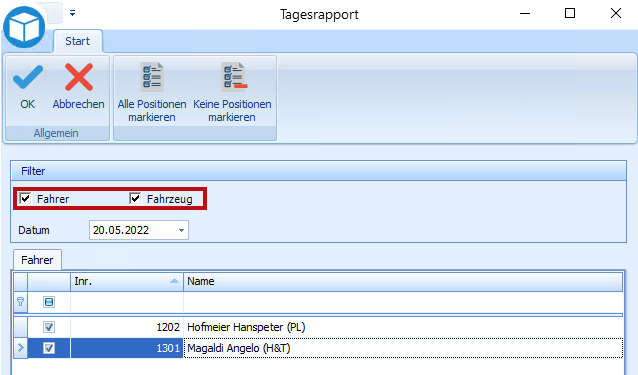Open the application cube logo menu
The image size is (638, 375).
24,28
